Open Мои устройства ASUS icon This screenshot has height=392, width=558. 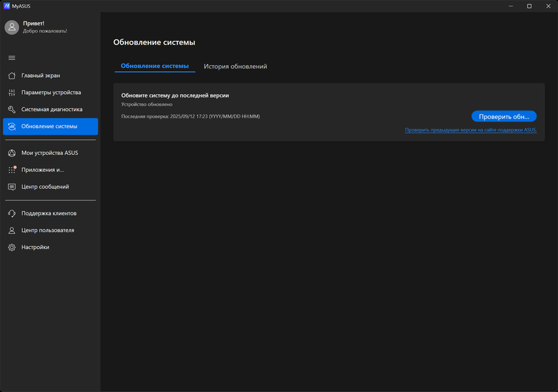(12, 153)
